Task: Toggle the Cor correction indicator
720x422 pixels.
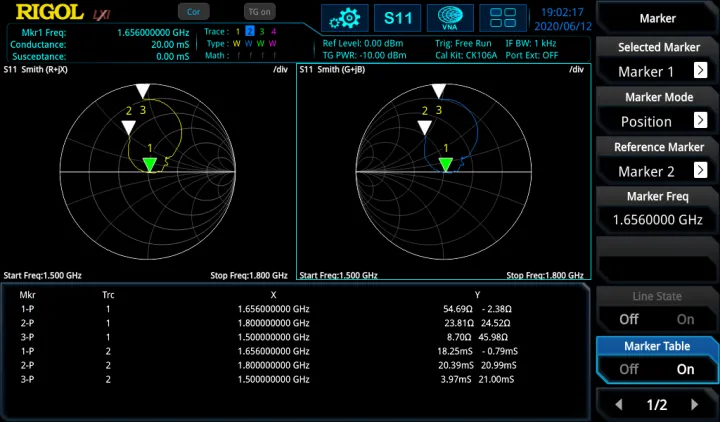Action: 192,12
